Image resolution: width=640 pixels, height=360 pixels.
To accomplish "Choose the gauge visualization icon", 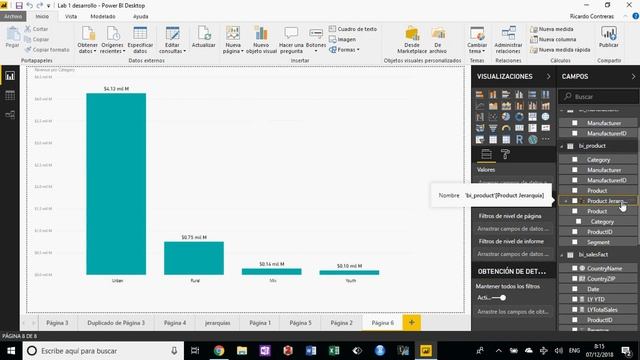I will point(506,128).
